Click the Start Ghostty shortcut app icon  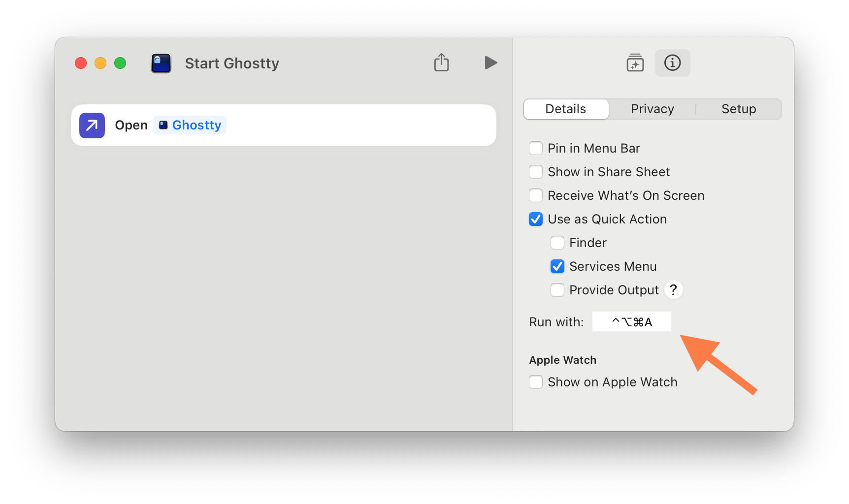pyautogui.click(x=161, y=63)
